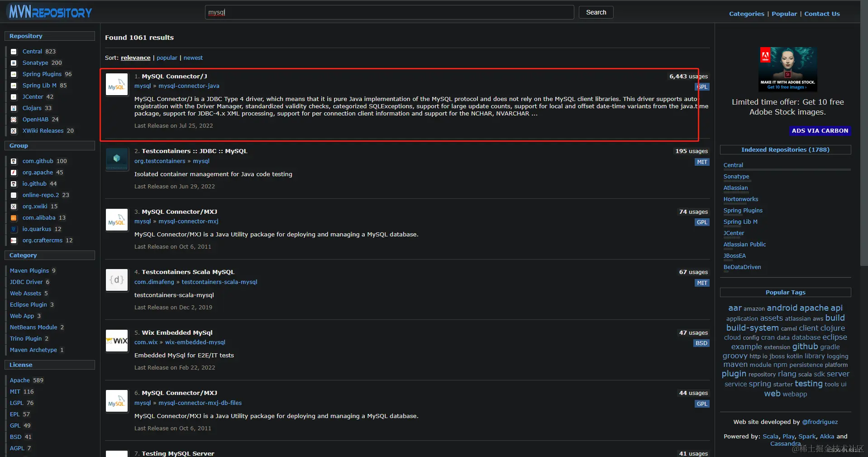Click the search text field

(x=389, y=12)
